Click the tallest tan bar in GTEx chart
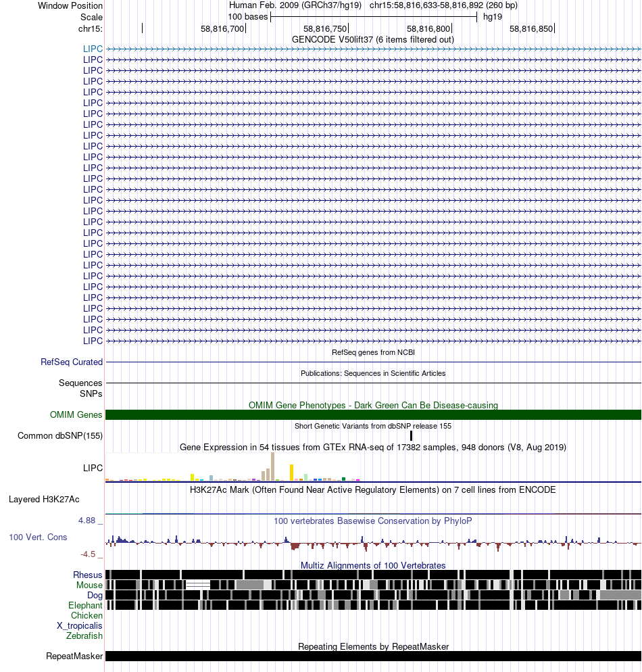The width and height of the screenshot is (642, 672). tap(273, 466)
